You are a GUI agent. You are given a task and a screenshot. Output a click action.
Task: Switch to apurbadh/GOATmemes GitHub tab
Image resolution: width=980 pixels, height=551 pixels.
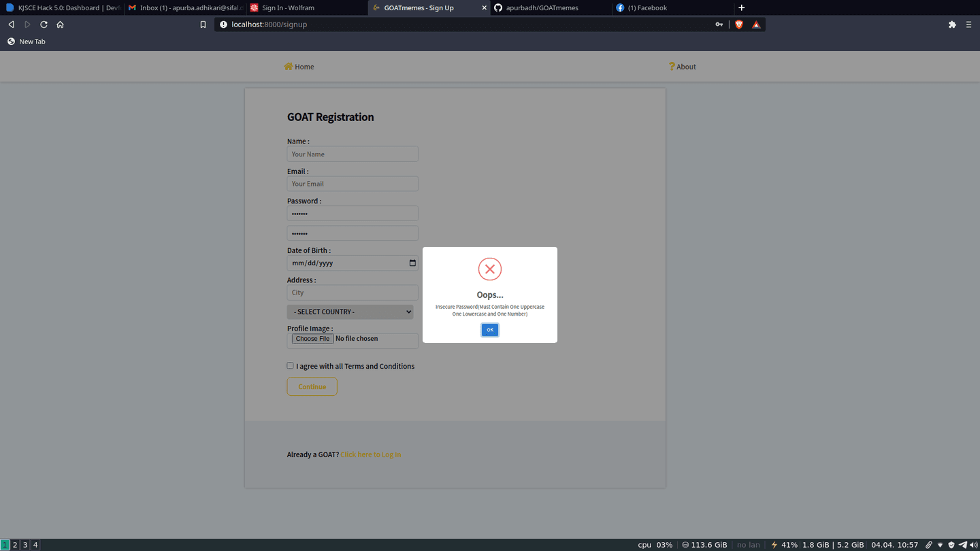551,7
